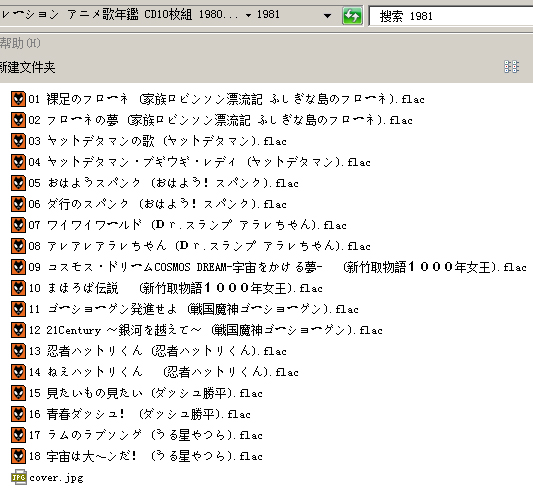
Task: Click flac icon of track 05
Action: click(18, 183)
